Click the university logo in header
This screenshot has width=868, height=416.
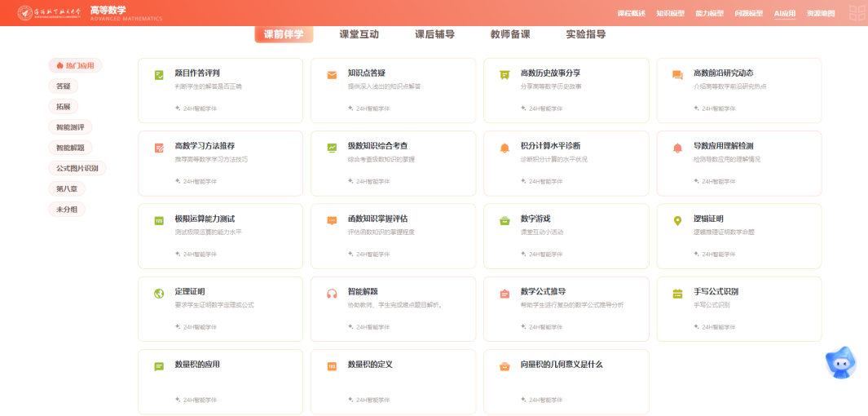51,13
